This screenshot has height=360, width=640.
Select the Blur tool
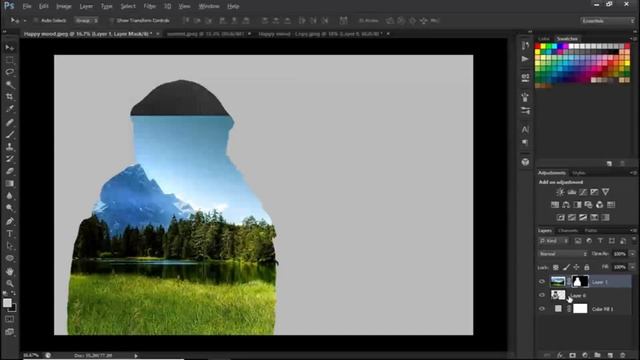pyautogui.click(x=10, y=196)
